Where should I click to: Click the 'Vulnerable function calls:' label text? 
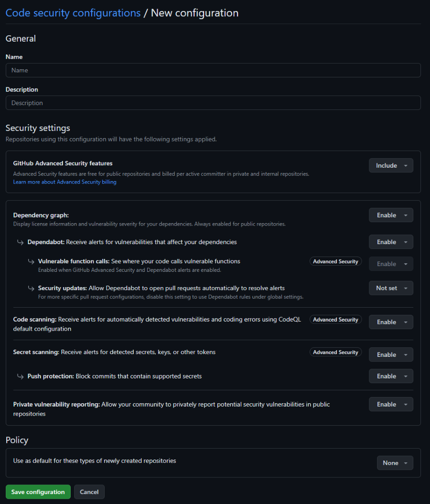tap(74, 261)
